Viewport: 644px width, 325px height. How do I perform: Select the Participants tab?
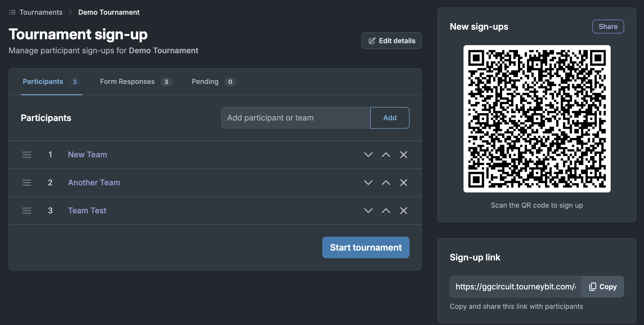click(x=52, y=81)
